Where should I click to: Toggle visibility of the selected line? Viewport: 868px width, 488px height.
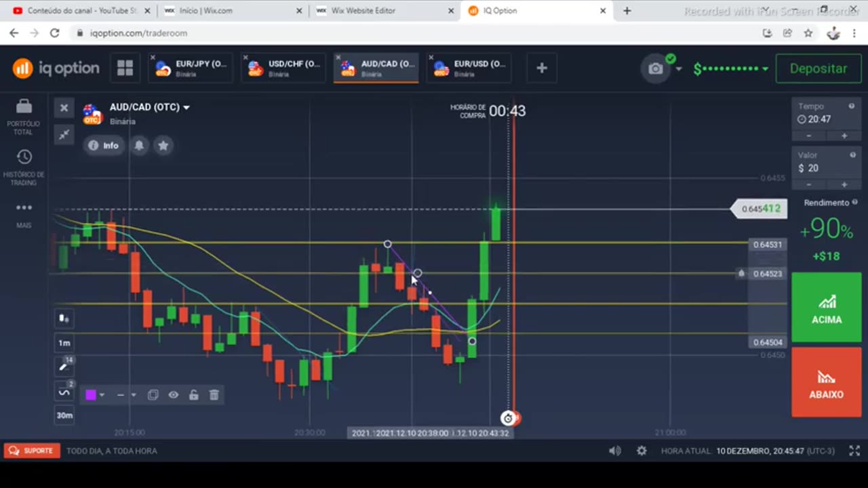pyautogui.click(x=174, y=395)
